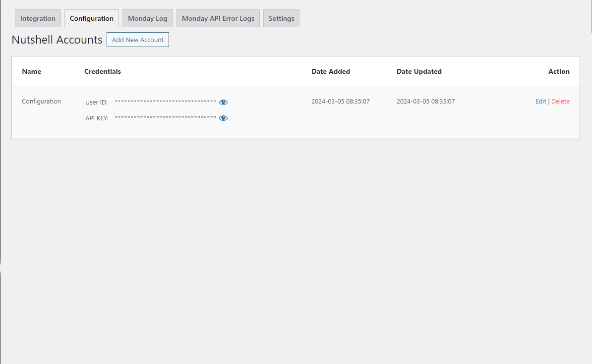This screenshot has width=592, height=364.
Task: Open the Monday Log tab
Action: [x=148, y=18]
